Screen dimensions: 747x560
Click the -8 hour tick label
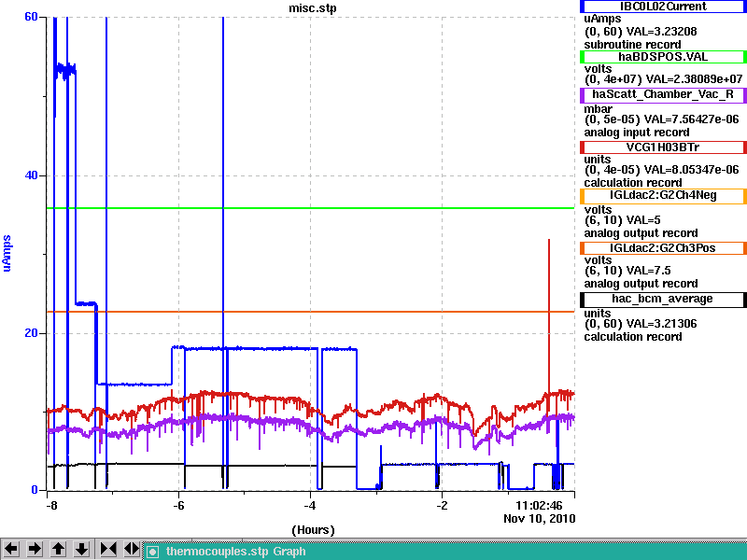click(50, 505)
